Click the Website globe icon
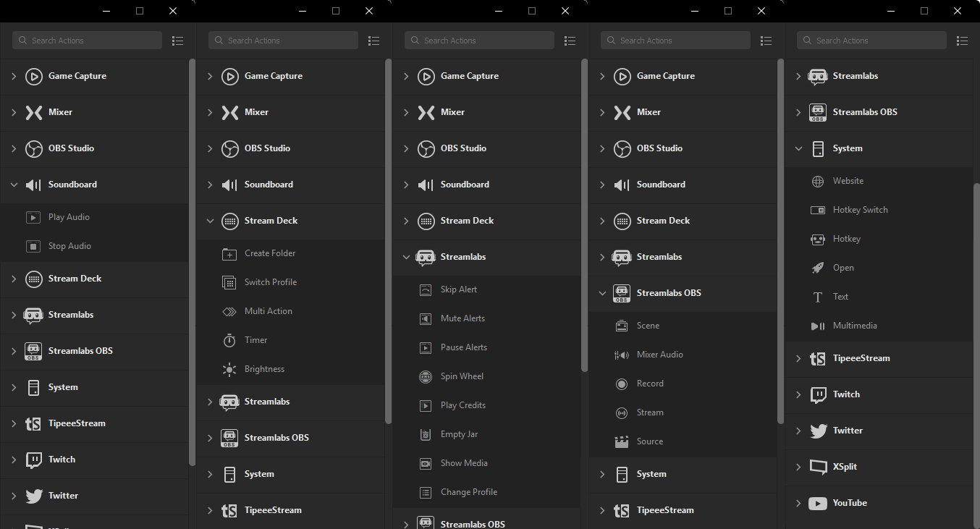980x529 pixels. tap(818, 181)
